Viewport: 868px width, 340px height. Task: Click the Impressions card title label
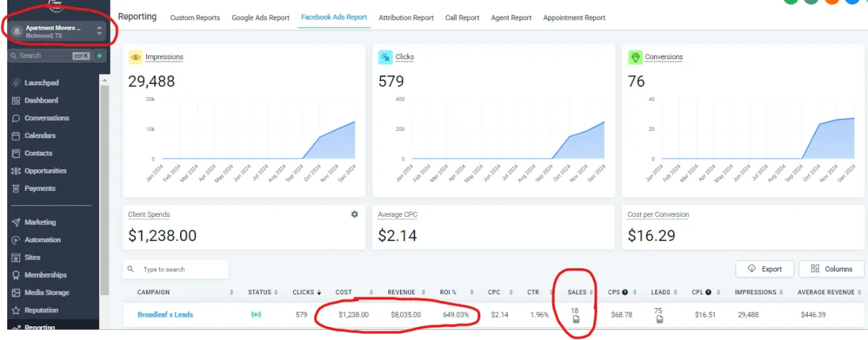pyautogui.click(x=164, y=57)
